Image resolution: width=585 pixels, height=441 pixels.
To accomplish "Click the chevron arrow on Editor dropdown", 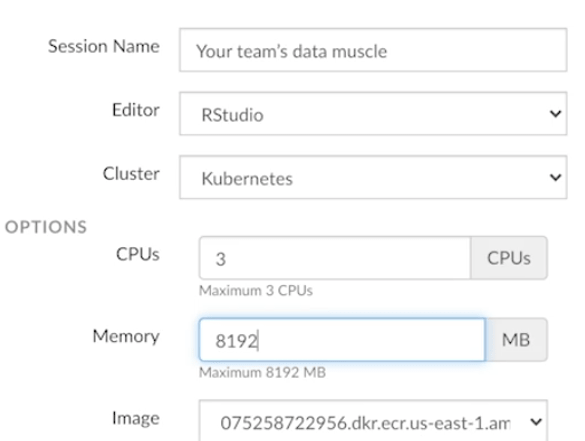I will click(x=556, y=113).
